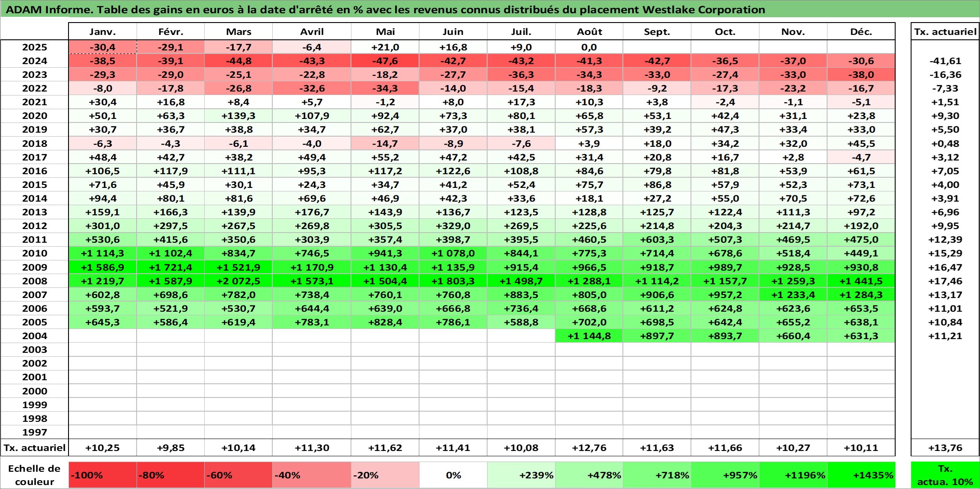The image size is (980, 489).
Task: Click the +13,76 overall actuarial rate
Action: click(945, 448)
